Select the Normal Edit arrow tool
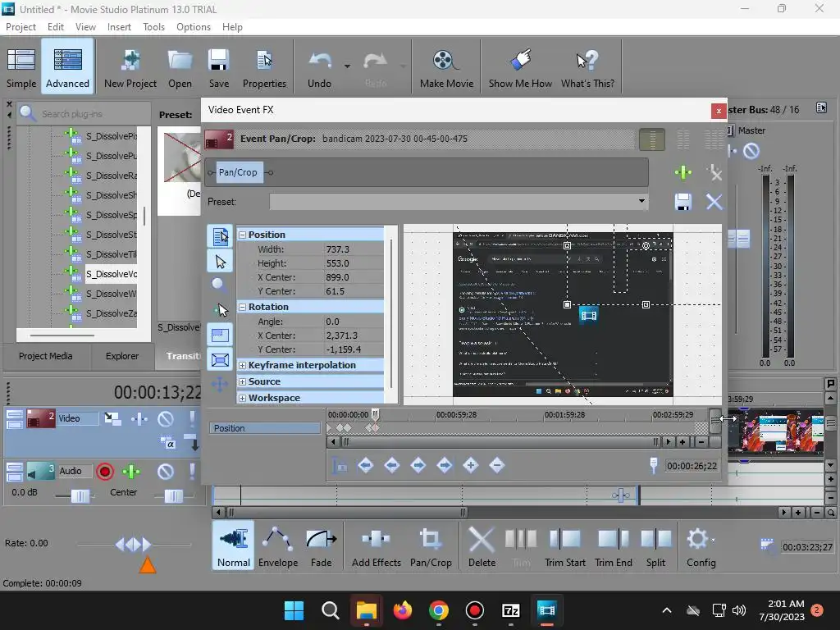Screen dimensions: 840x630 click(220, 262)
